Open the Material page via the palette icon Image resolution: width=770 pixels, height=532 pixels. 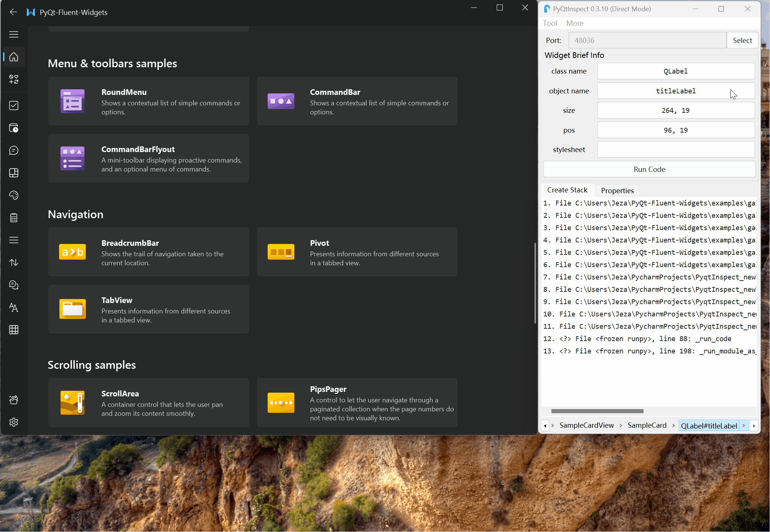click(x=13, y=195)
